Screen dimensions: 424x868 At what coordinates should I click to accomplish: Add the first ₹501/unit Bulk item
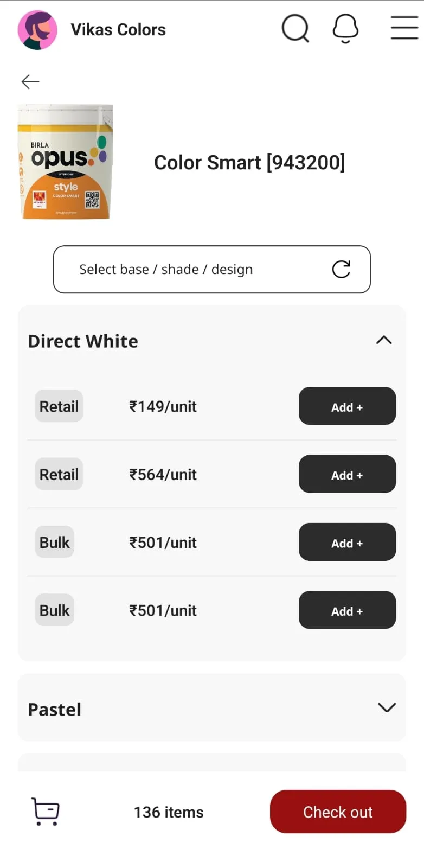(x=347, y=542)
